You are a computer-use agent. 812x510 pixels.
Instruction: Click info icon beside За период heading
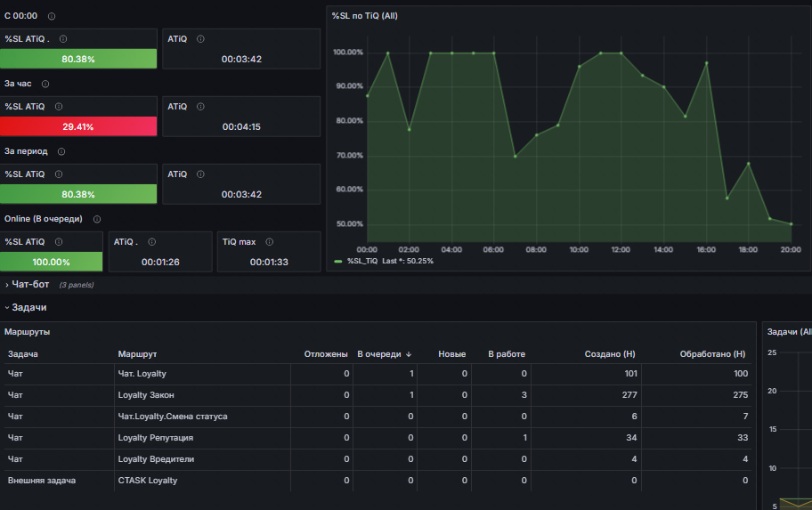tap(61, 151)
